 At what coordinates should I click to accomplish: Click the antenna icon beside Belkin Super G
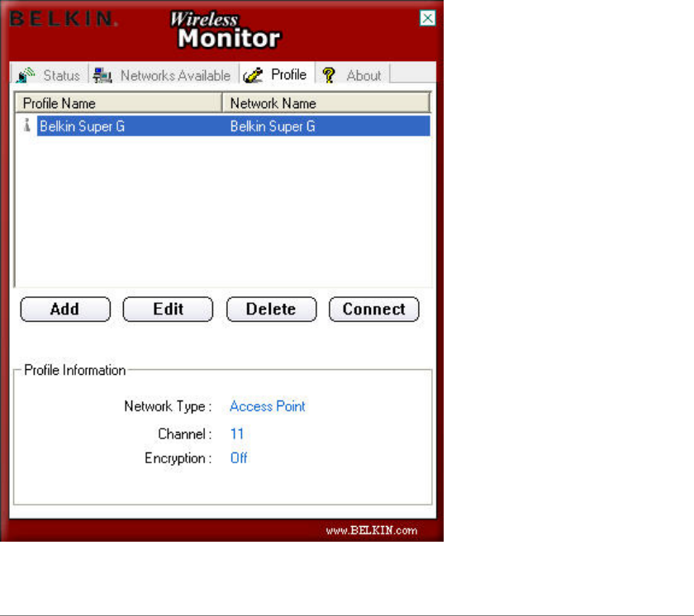point(26,126)
